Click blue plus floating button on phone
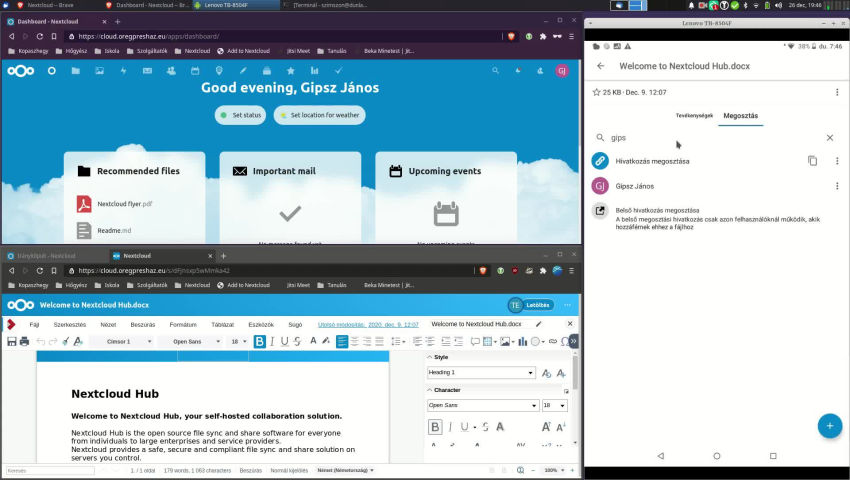850x480 pixels. (829, 426)
